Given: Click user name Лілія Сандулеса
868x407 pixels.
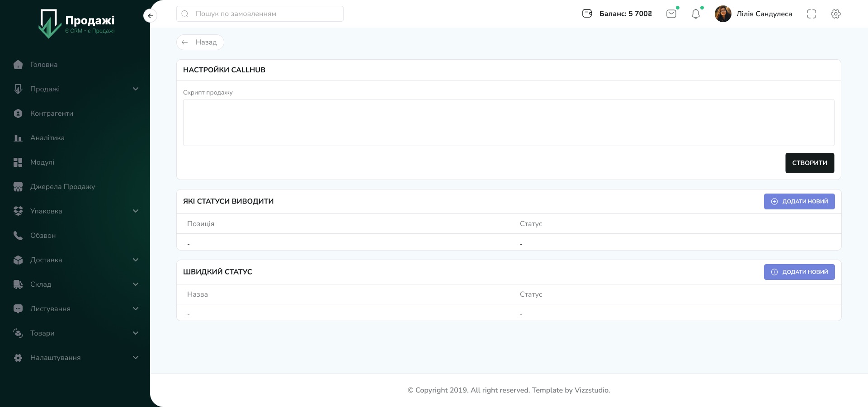Looking at the screenshot, I should pos(764,14).
